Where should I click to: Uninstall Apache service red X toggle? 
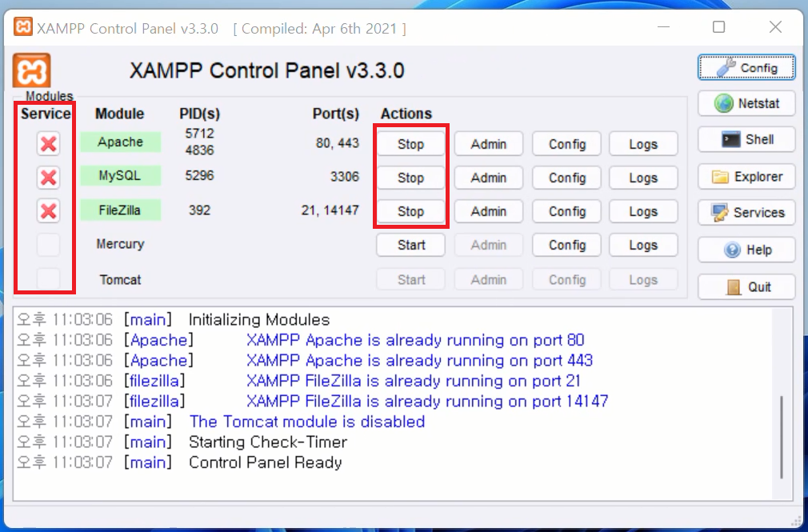coord(49,144)
